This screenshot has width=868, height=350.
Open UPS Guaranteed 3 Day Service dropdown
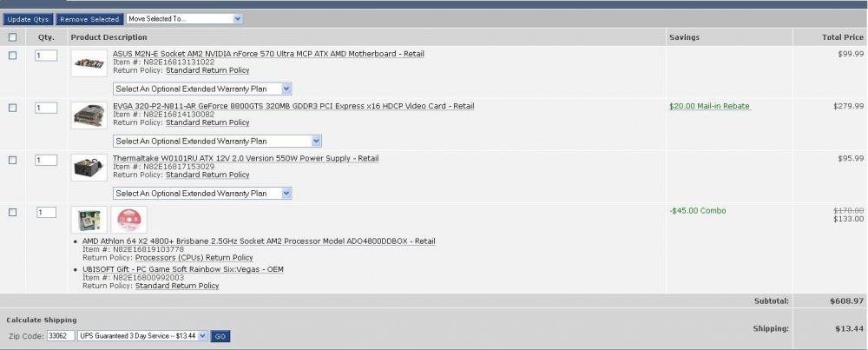pyautogui.click(x=143, y=335)
